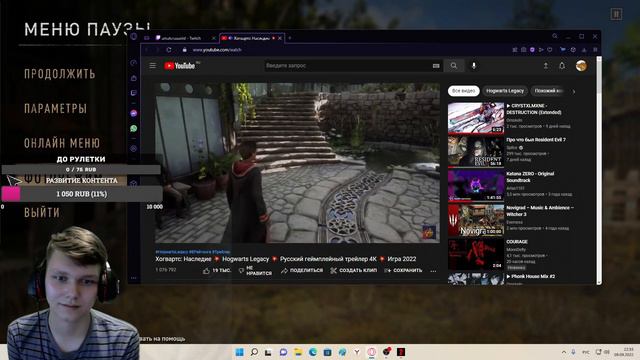Open Opera sidebar settings three dots

pos(134,278)
